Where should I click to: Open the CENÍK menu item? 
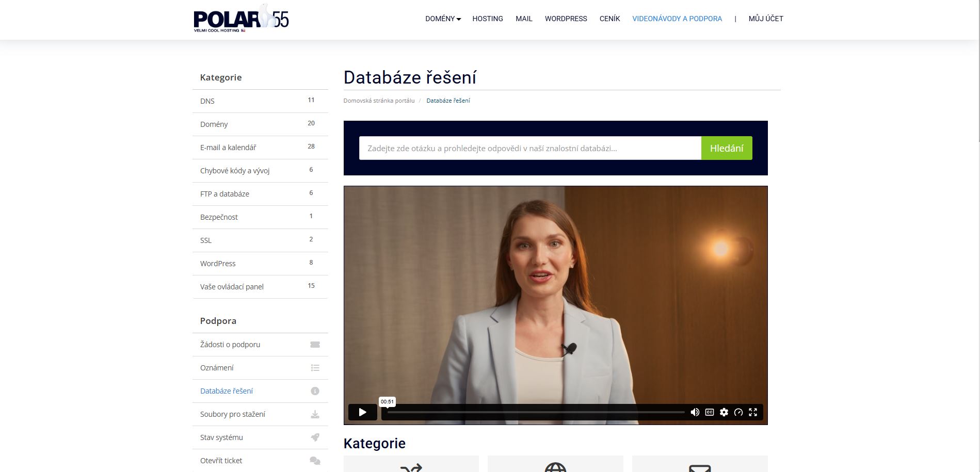point(609,19)
